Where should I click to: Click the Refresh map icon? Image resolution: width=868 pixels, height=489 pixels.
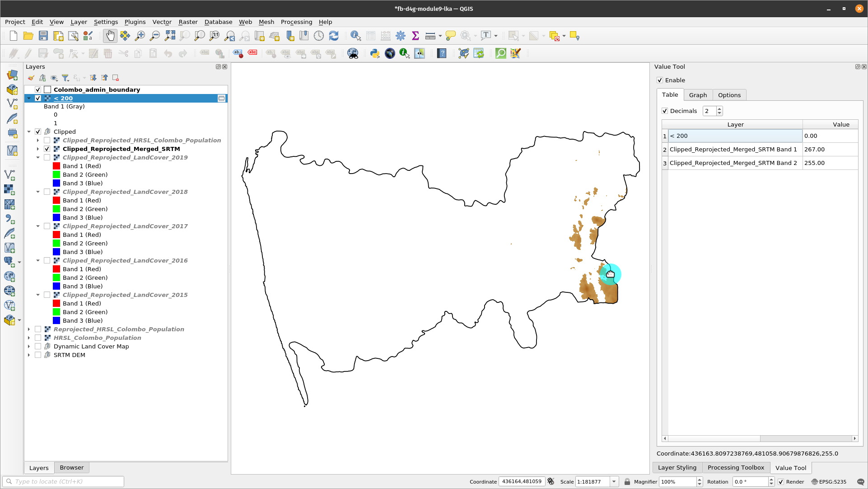click(334, 36)
